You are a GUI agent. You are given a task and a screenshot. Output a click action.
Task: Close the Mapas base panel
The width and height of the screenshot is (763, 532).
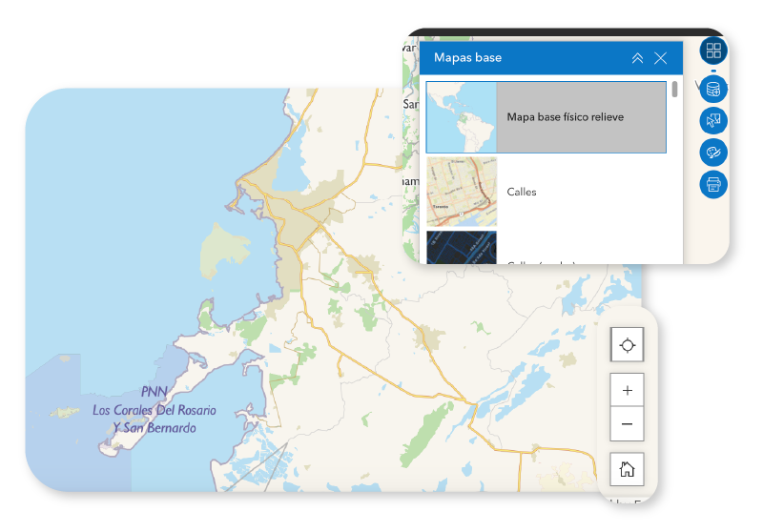tap(661, 58)
